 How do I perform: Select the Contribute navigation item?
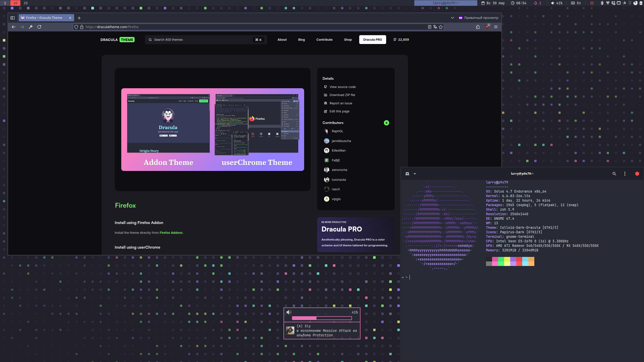[x=324, y=40]
